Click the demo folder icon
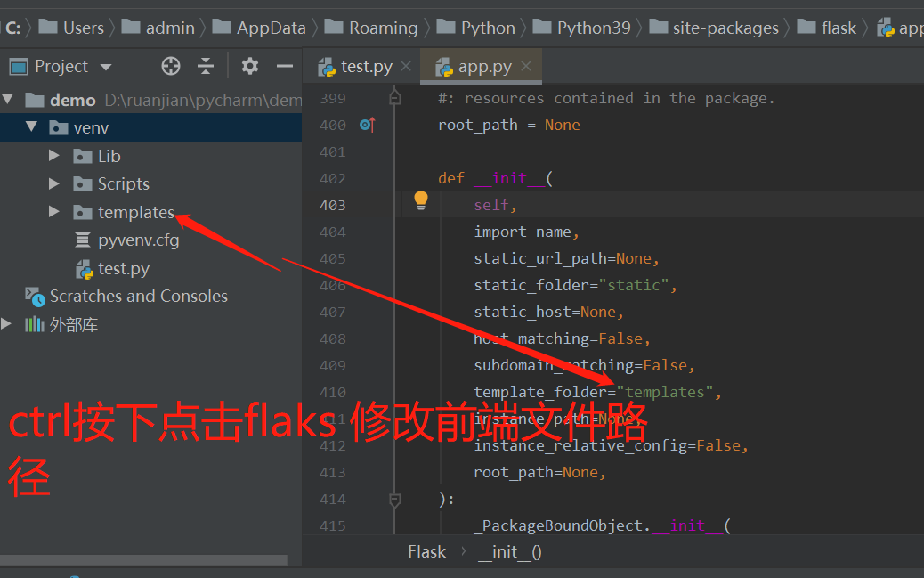 pyautogui.click(x=34, y=100)
